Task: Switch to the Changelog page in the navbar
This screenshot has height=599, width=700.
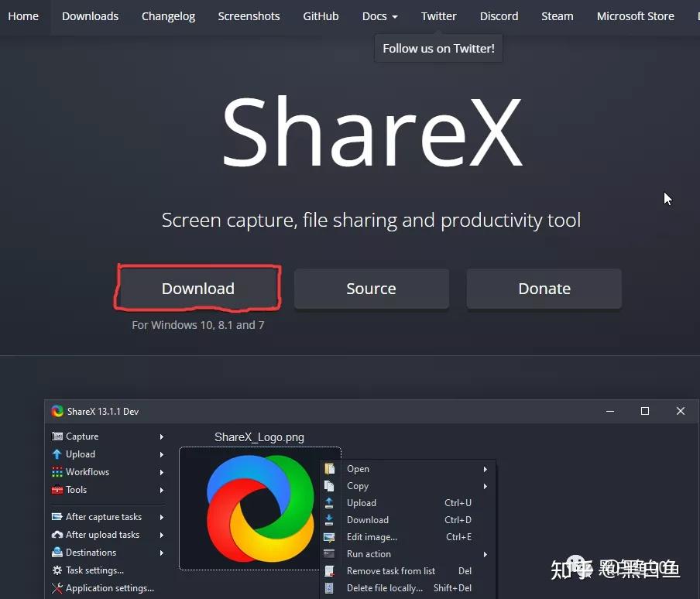Action: pos(168,15)
